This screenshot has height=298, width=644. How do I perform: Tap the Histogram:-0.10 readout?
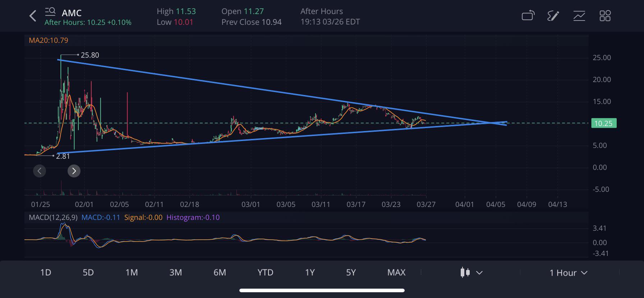click(x=193, y=217)
